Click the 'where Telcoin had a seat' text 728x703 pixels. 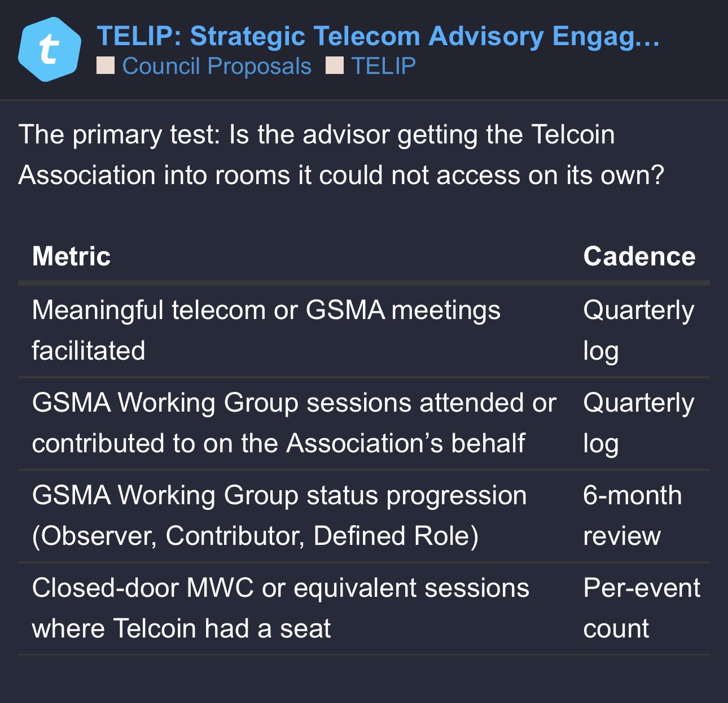tap(181, 628)
